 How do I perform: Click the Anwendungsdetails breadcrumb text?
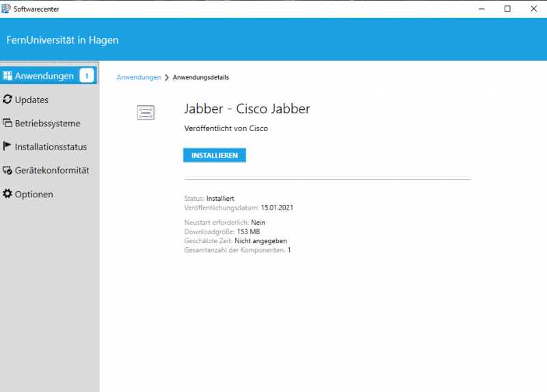[x=201, y=77]
